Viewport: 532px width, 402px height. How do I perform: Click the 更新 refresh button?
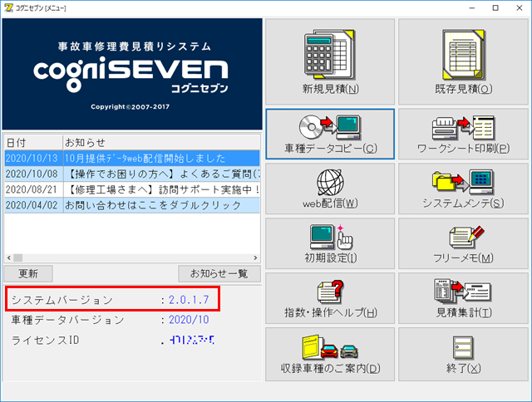(x=28, y=273)
